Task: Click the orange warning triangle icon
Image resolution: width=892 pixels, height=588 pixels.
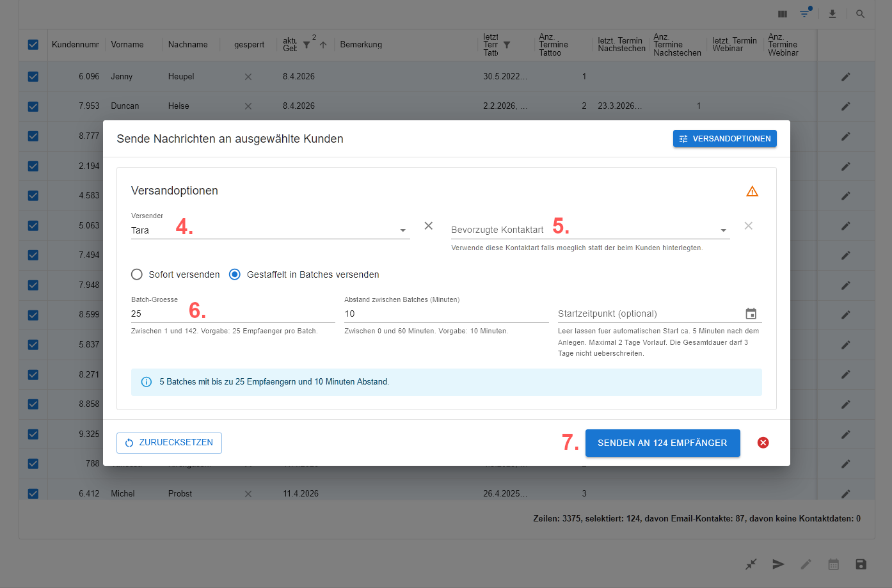Action: [x=753, y=191]
